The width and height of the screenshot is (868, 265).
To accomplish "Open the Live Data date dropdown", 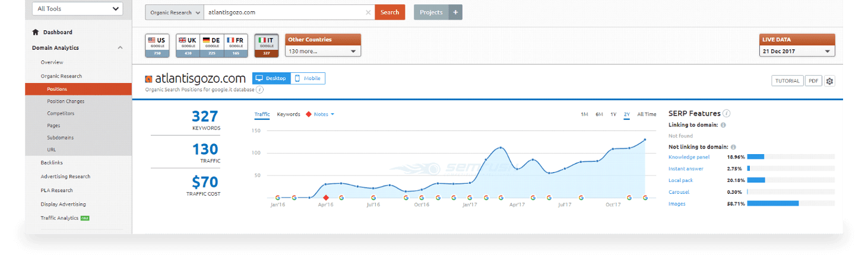I will (797, 51).
